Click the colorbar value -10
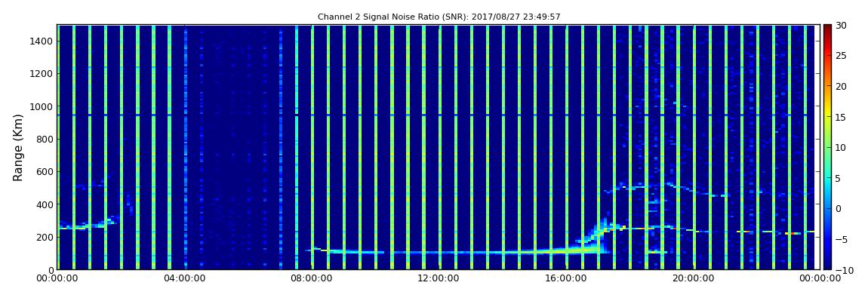 pos(843,269)
